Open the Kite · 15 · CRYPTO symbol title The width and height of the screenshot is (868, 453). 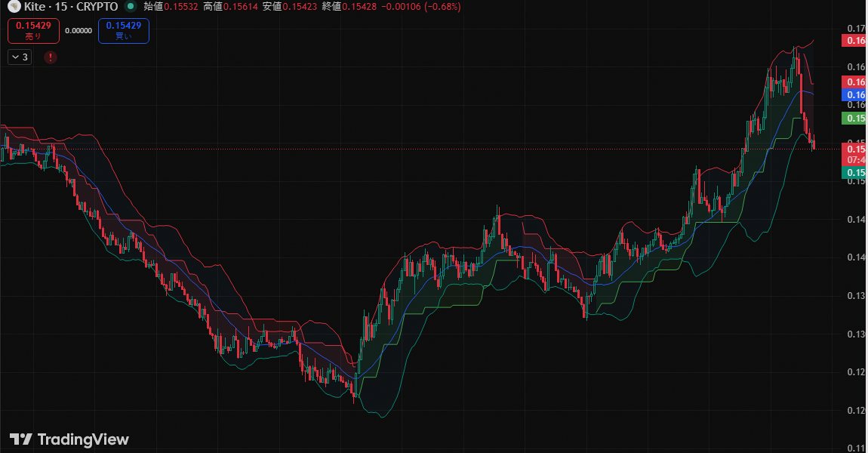pos(71,7)
